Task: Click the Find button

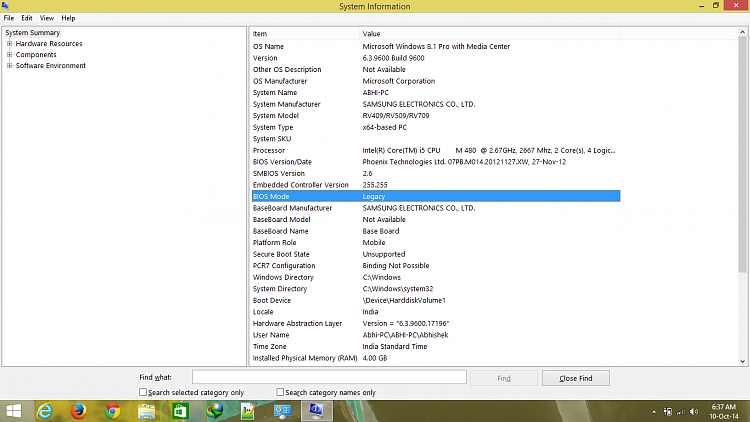Action: 504,378
